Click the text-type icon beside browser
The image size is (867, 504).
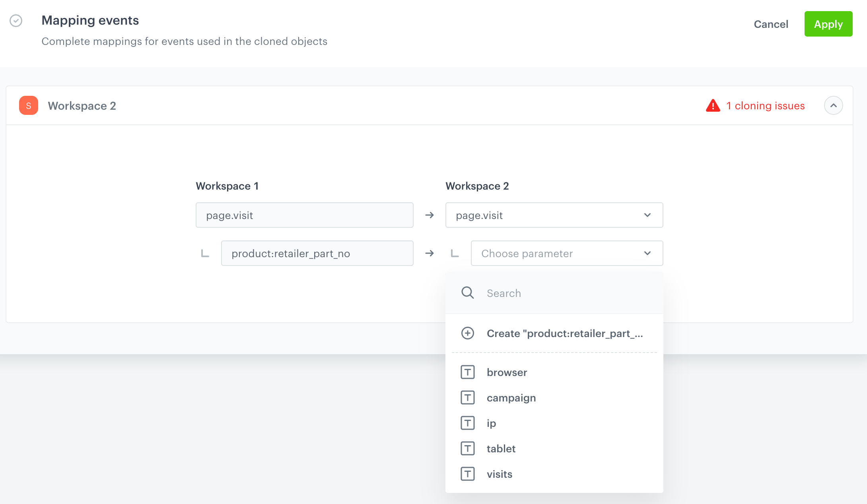468,372
